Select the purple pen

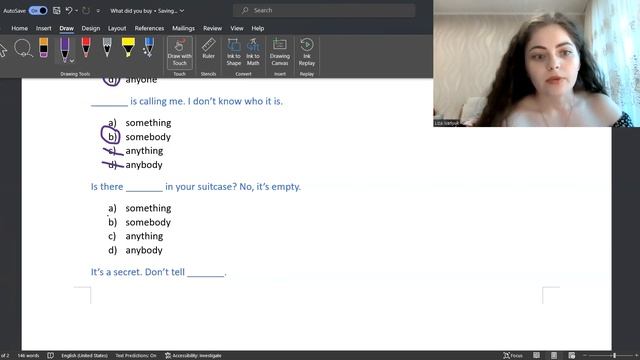click(x=64, y=49)
